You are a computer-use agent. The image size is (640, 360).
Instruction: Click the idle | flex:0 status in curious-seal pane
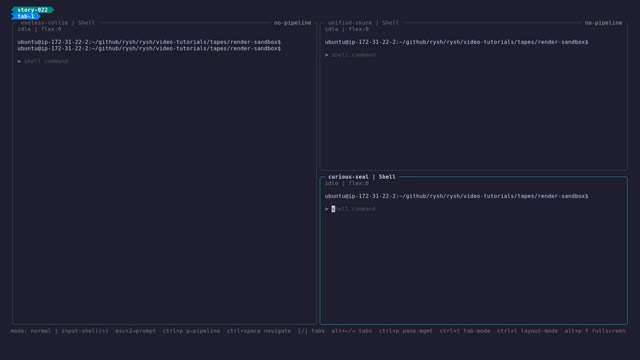point(347,183)
